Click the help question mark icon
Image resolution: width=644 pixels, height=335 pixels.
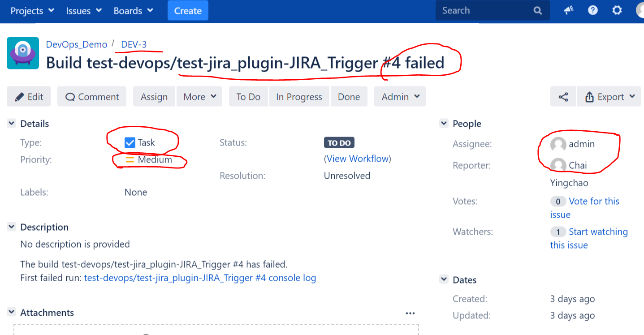(x=592, y=10)
